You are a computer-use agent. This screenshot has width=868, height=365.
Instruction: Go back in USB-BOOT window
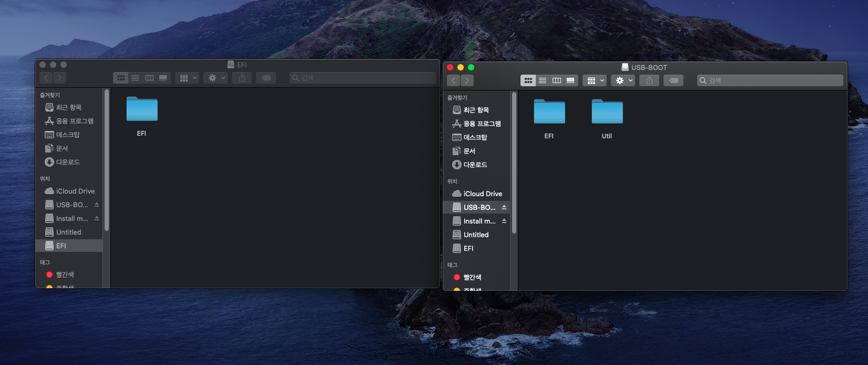click(x=454, y=80)
